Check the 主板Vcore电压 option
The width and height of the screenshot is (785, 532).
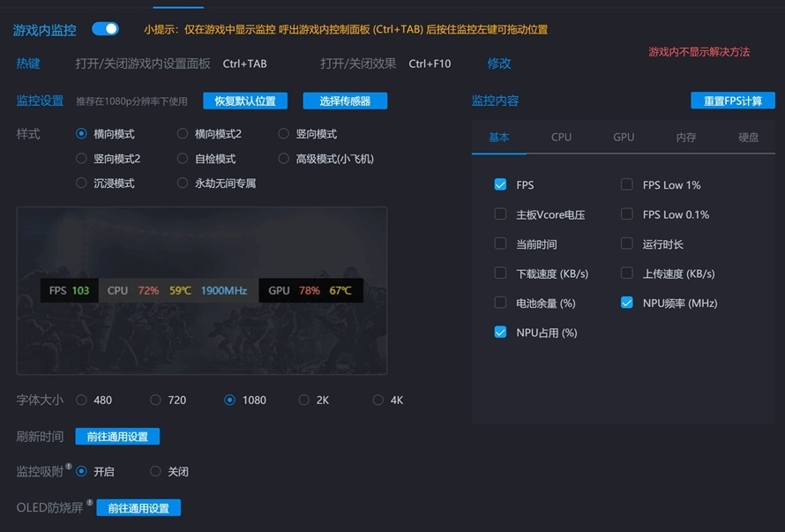[500, 214]
